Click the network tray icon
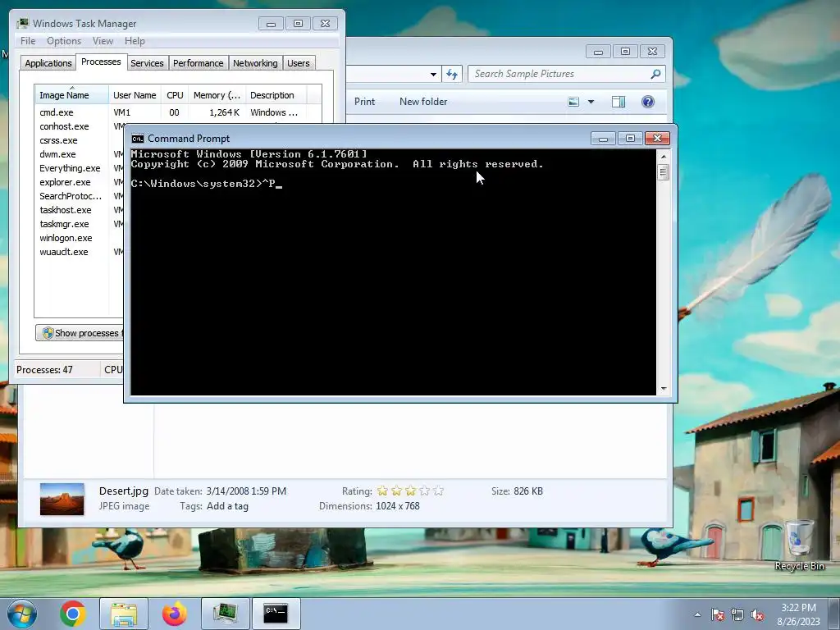 tap(737, 614)
